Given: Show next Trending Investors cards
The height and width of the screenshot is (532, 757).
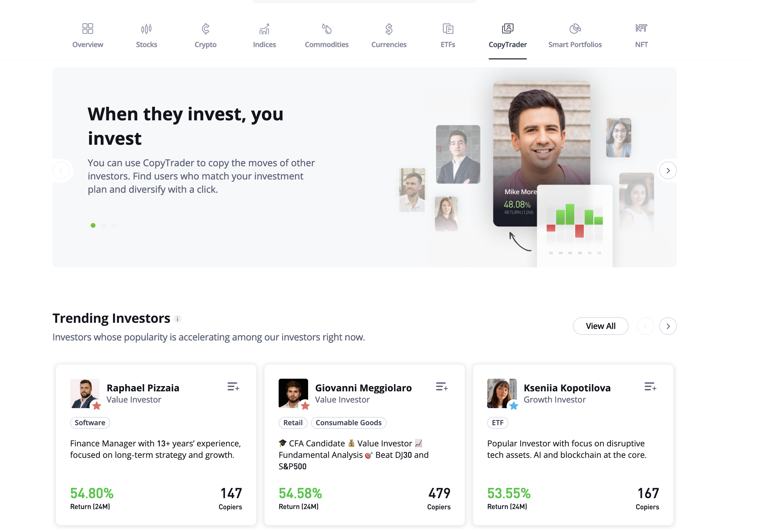Looking at the screenshot, I should pyautogui.click(x=668, y=326).
